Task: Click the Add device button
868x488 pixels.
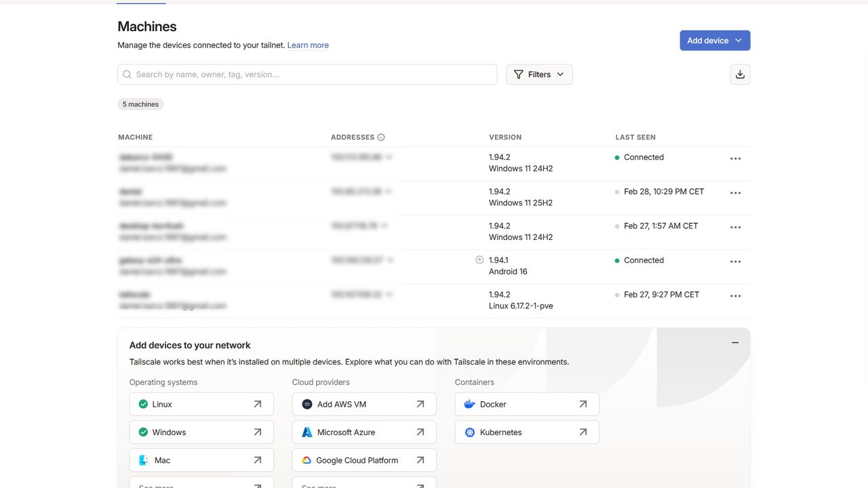Action: point(715,41)
